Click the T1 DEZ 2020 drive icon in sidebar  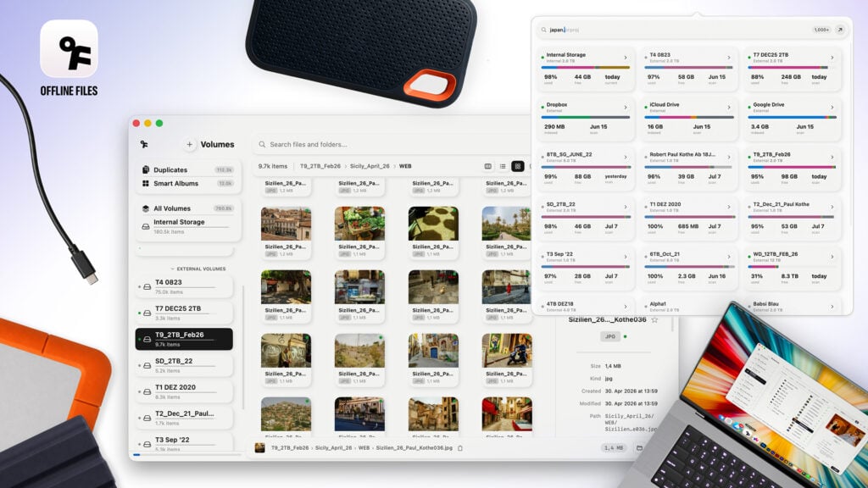pyautogui.click(x=147, y=391)
